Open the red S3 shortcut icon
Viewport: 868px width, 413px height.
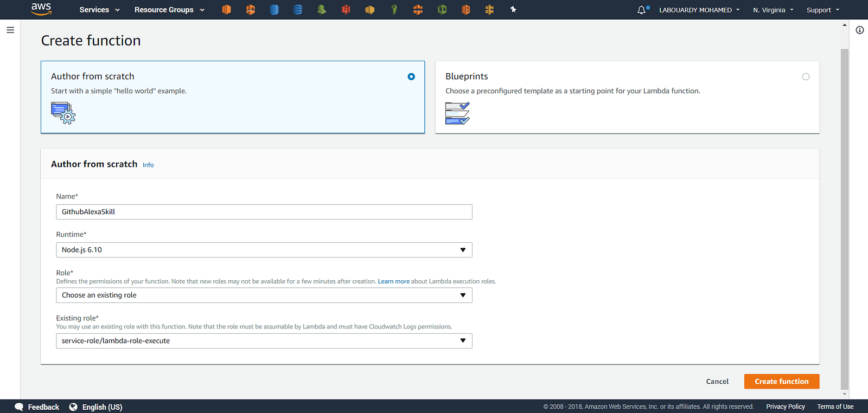tap(346, 10)
